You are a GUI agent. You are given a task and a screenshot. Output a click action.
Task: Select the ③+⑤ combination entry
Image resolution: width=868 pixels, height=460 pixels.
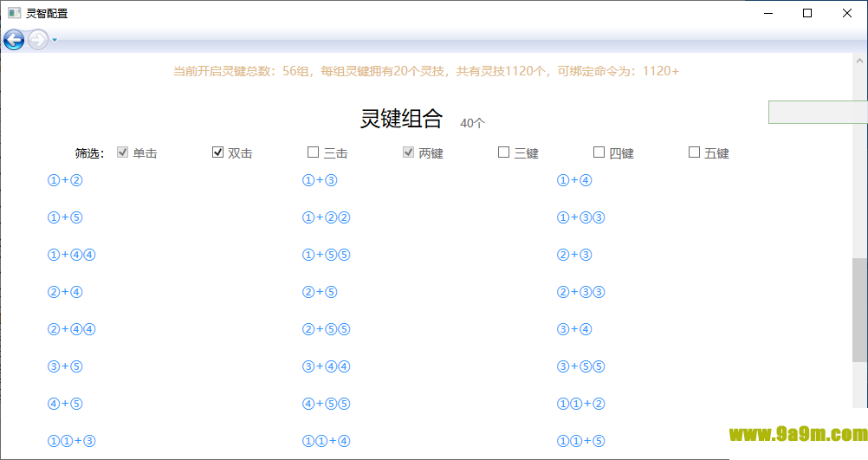pos(65,366)
